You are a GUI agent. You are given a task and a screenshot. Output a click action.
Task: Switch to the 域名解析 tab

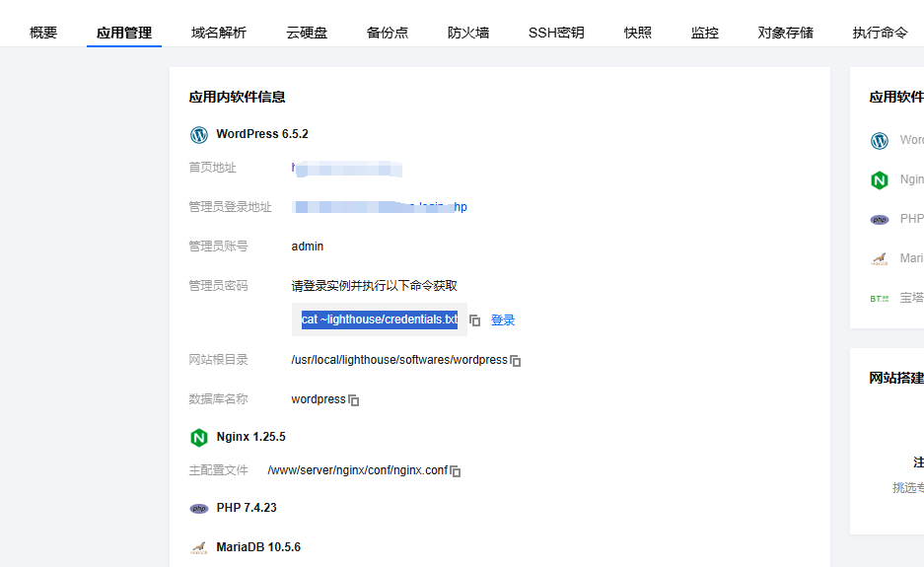219,33
